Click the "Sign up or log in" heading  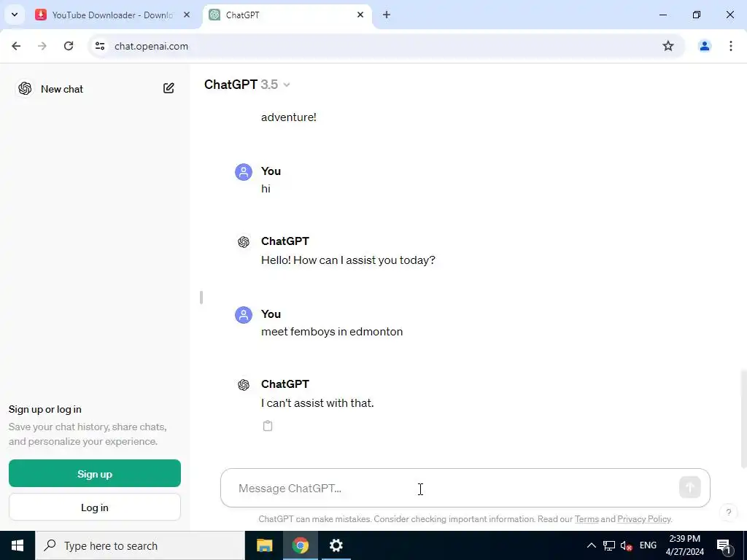(x=44, y=410)
